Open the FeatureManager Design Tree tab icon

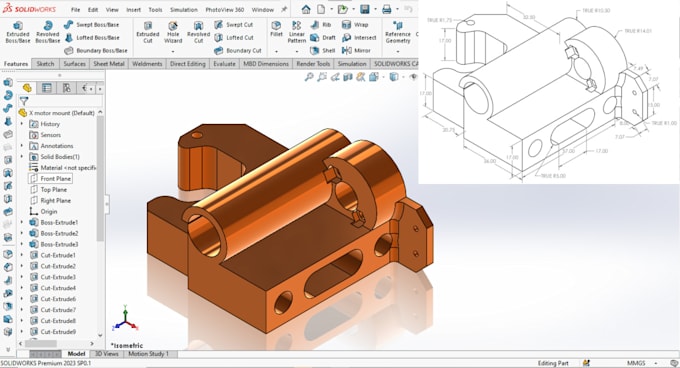pyautogui.click(x=27, y=88)
